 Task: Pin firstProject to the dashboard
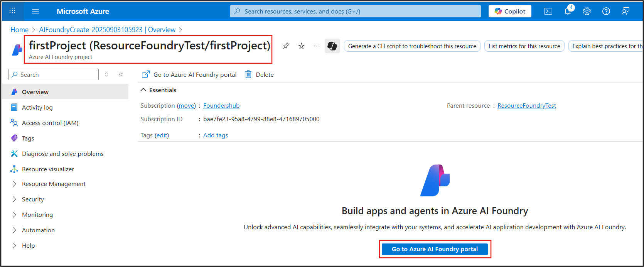click(x=286, y=46)
